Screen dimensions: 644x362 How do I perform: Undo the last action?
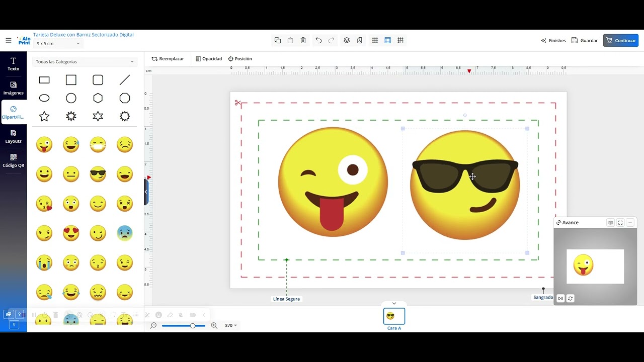pyautogui.click(x=318, y=40)
